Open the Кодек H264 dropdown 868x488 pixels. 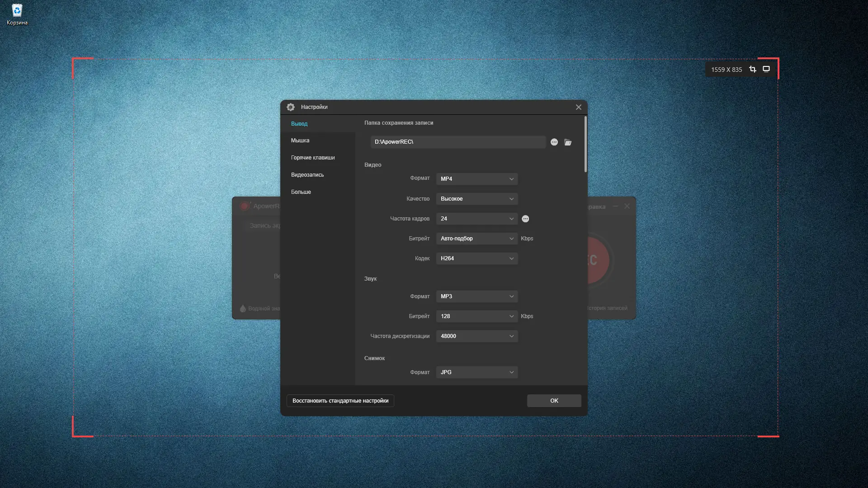pos(477,258)
